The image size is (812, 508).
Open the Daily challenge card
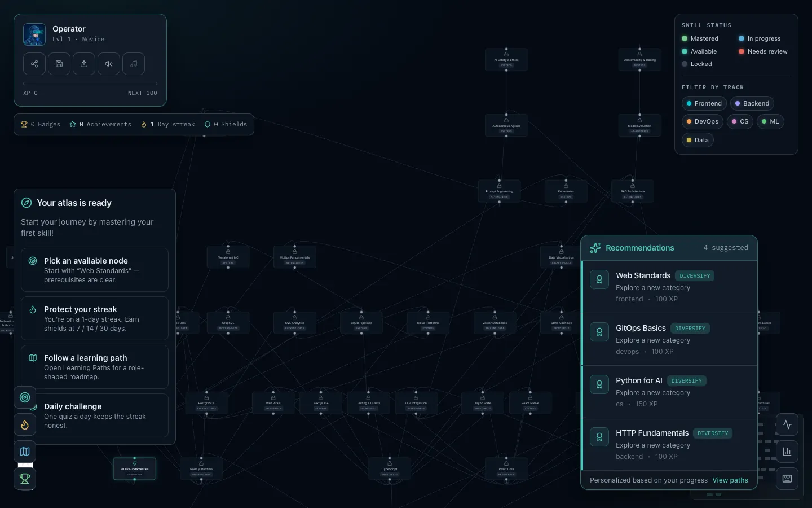pyautogui.click(x=95, y=415)
